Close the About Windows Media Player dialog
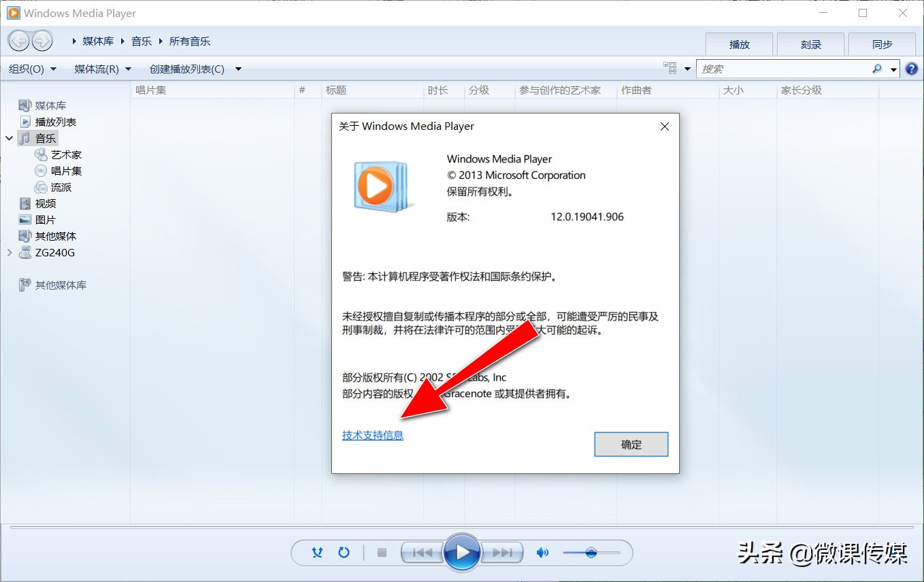 click(665, 126)
